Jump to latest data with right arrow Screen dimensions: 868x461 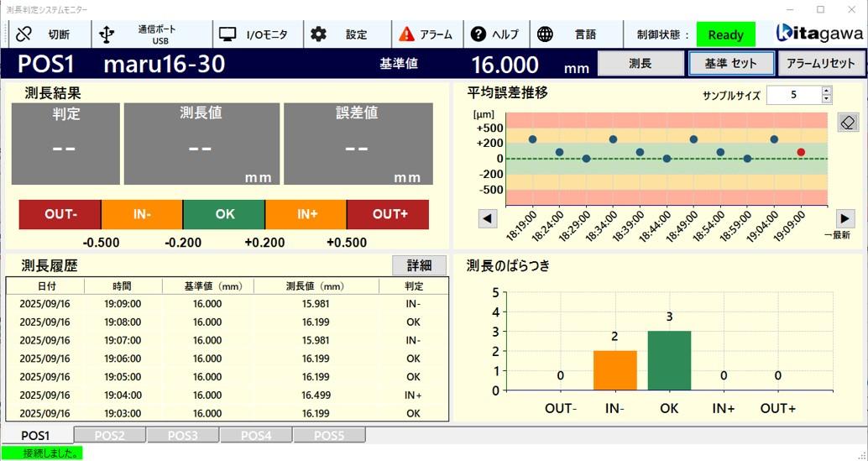tap(845, 218)
